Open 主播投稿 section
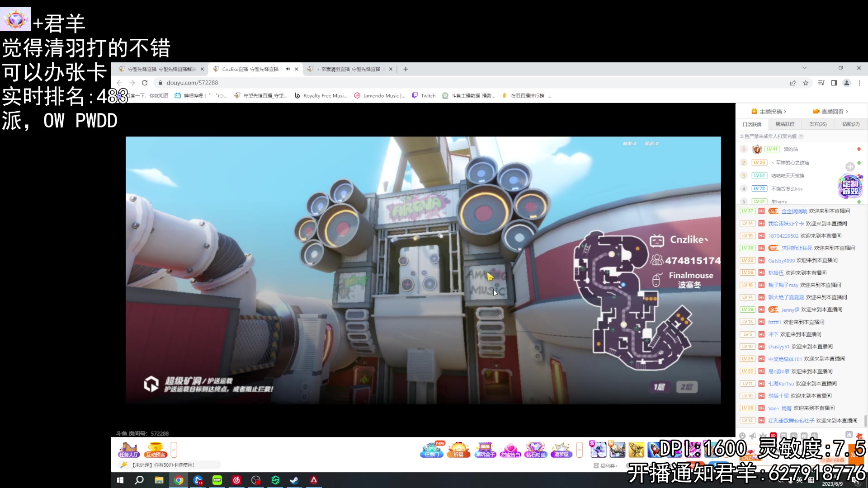Viewport: 868px width, 488px height. tap(769, 112)
